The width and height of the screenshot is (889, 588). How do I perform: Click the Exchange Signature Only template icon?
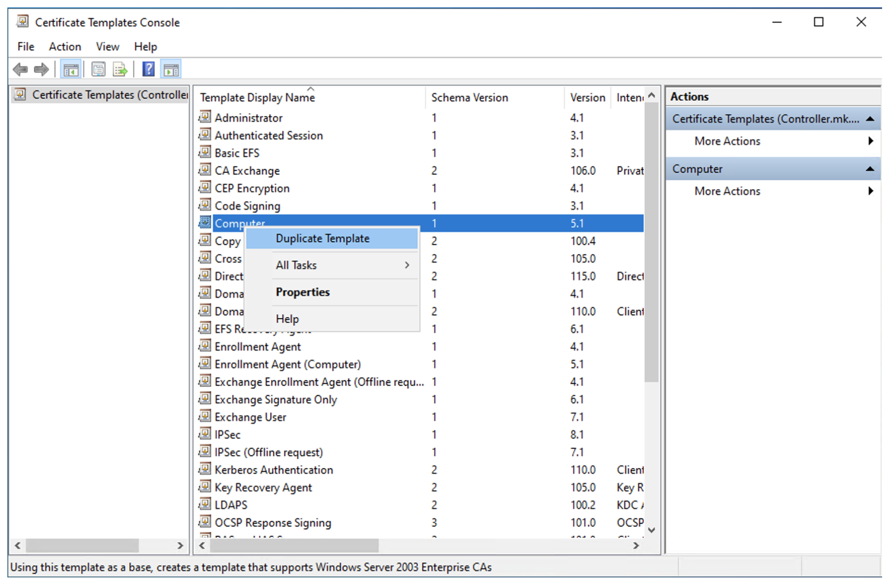tap(205, 399)
